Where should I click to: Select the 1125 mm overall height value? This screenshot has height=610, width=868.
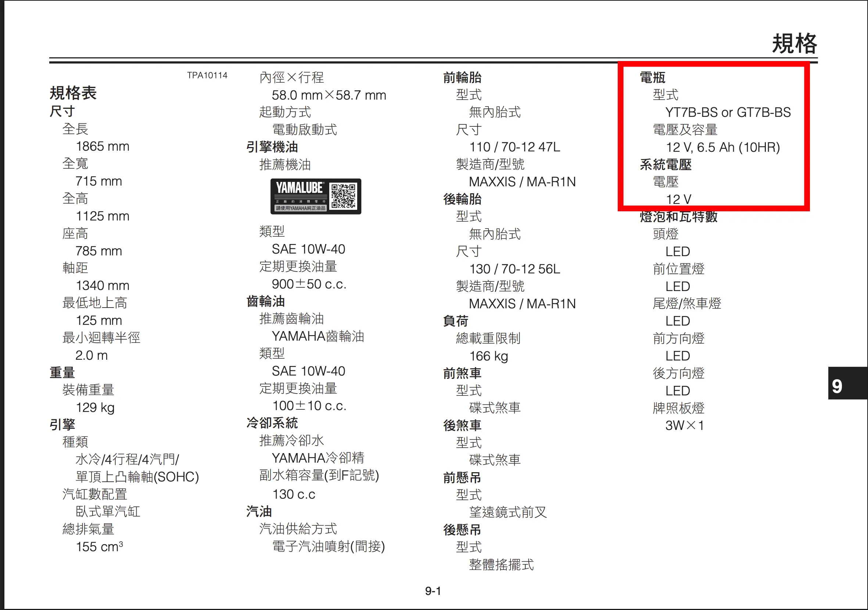click(x=103, y=216)
